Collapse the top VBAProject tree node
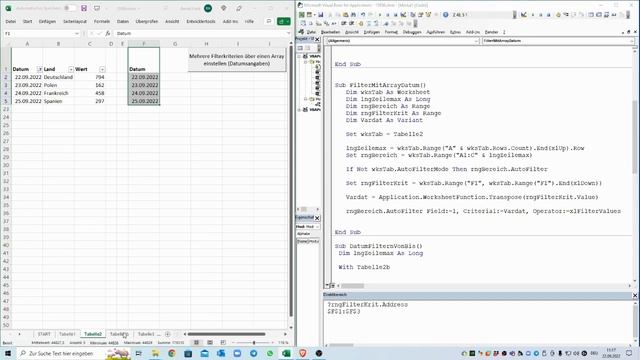 (300, 56)
